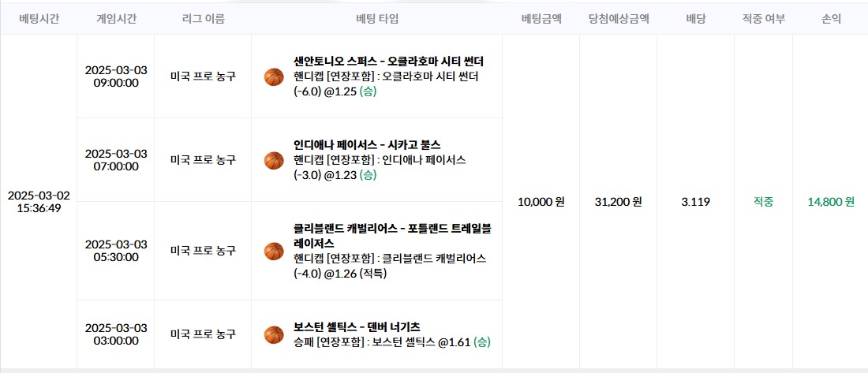
Task: Select the 손익 column header
Action: click(x=831, y=19)
